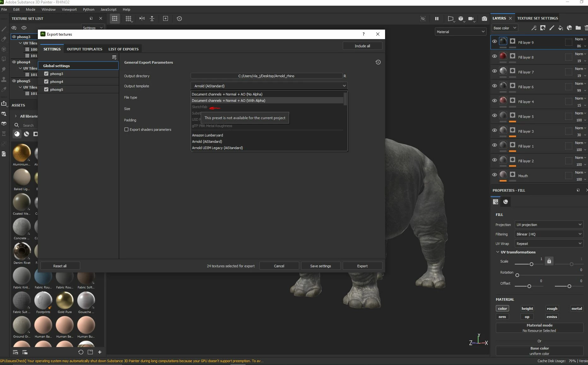
Task: Open the Filtering dropdown set to Bilinear HQ
Action: [549, 234]
